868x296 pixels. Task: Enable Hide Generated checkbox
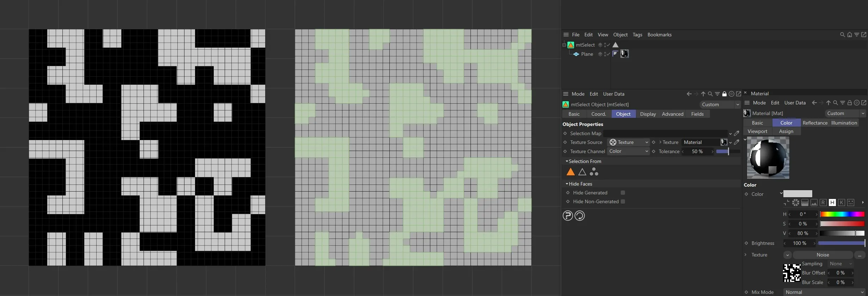click(623, 193)
